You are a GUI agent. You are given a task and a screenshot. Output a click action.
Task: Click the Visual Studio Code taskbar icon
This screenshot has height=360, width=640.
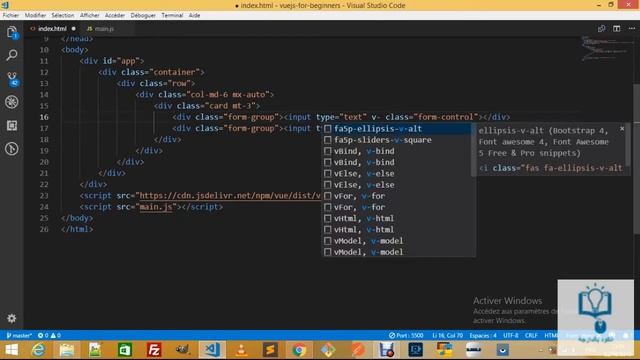(x=212, y=350)
